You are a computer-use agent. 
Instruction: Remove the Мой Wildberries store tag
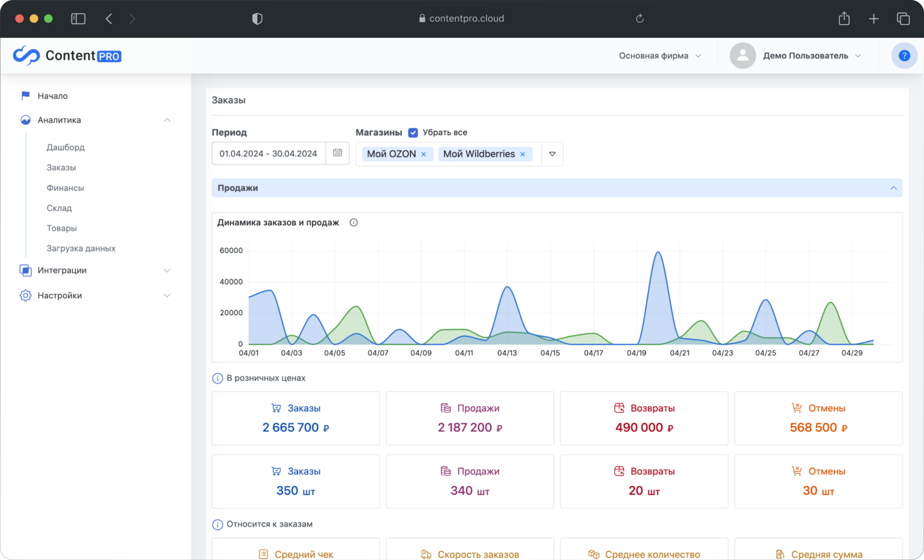522,154
